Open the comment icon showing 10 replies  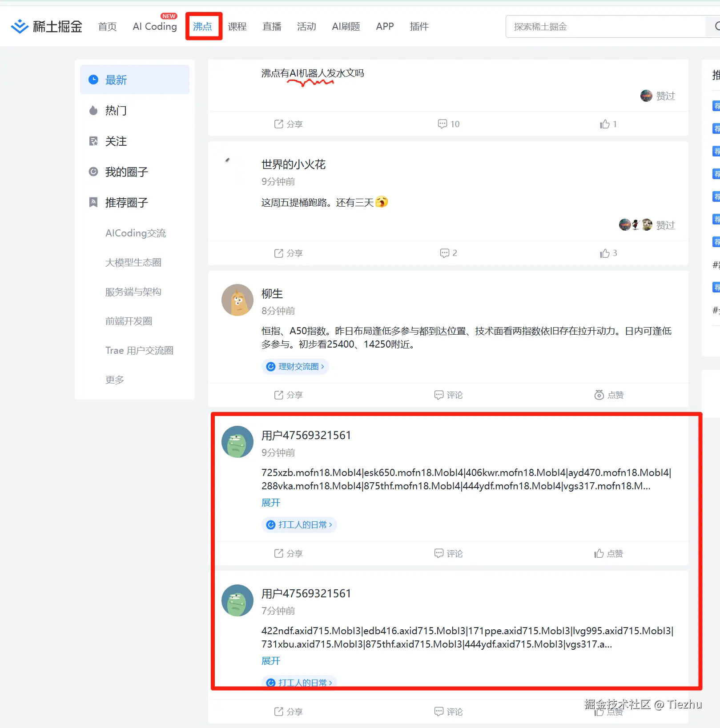[443, 124]
